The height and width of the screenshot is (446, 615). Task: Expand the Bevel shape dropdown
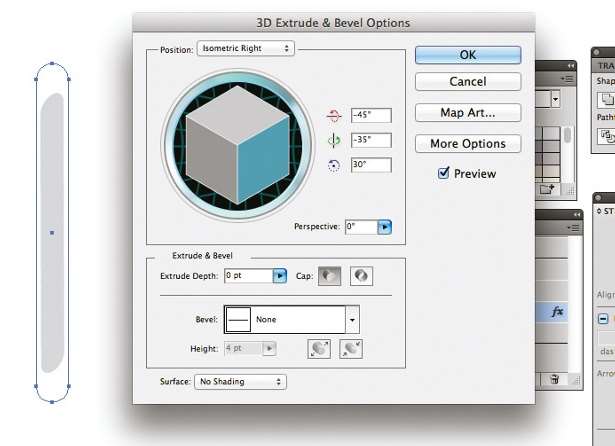pos(351,320)
